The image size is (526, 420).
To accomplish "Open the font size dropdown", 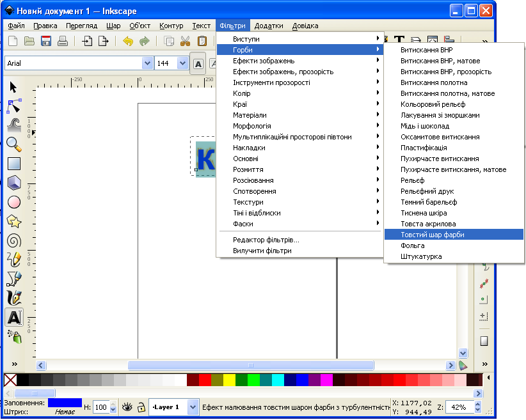I will pyautogui.click(x=182, y=63).
